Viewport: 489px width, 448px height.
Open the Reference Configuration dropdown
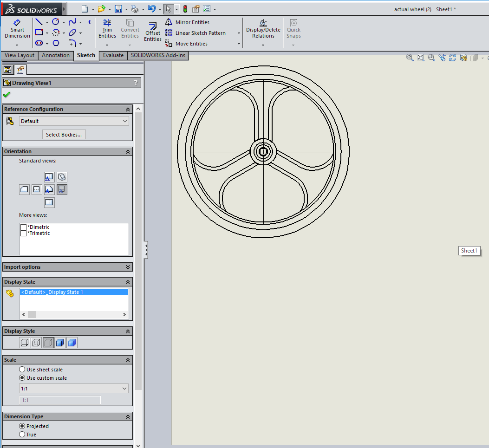[x=124, y=121]
